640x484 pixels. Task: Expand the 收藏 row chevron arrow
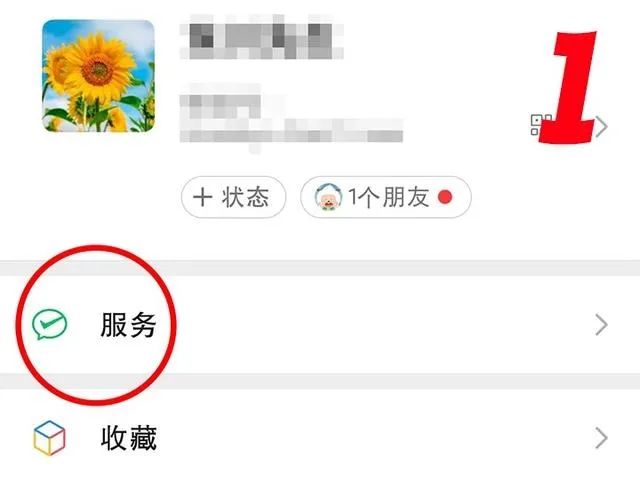tap(602, 438)
